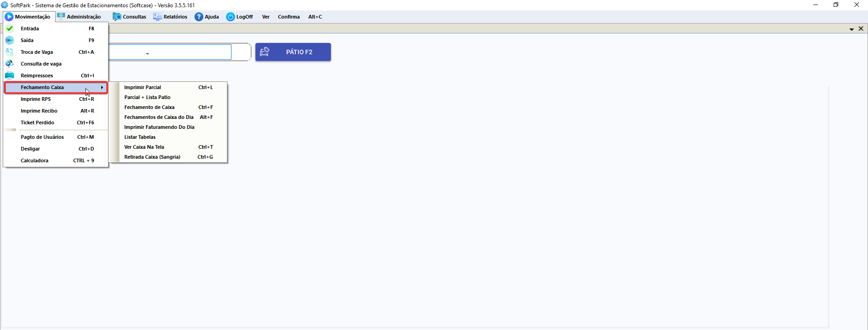Click the Consultas icon in menu bar
Image resolution: width=868 pixels, height=330 pixels.
117,17
